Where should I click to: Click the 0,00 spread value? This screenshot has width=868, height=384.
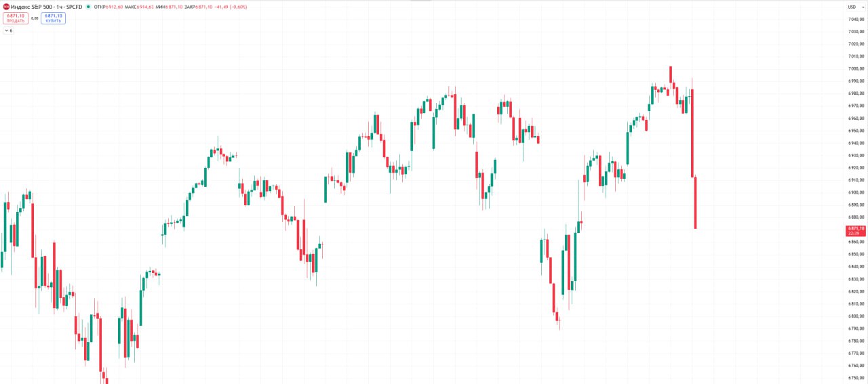tap(35, 18)
